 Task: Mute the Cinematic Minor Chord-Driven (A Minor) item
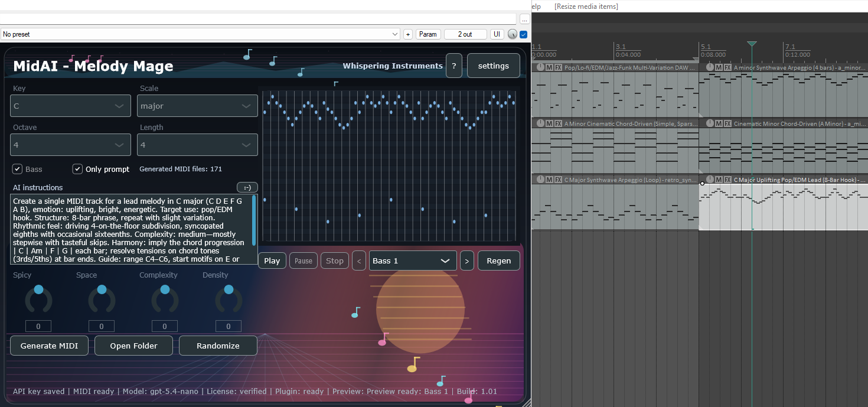(x=719, y=123)
